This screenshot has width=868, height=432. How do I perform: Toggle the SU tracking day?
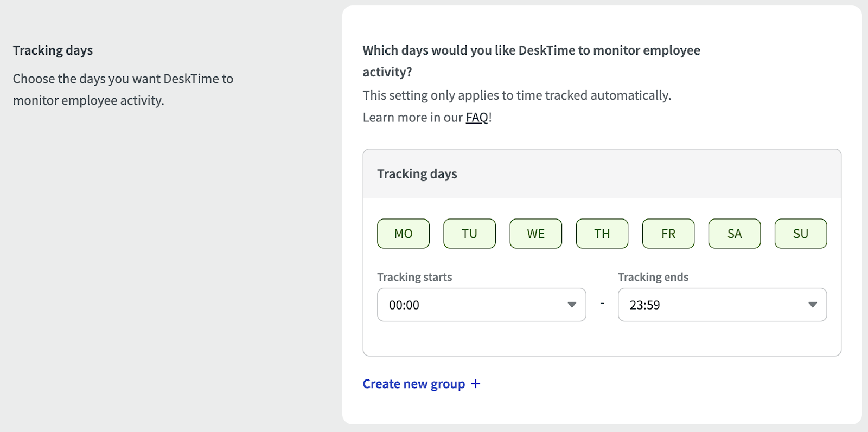(800, 234)
